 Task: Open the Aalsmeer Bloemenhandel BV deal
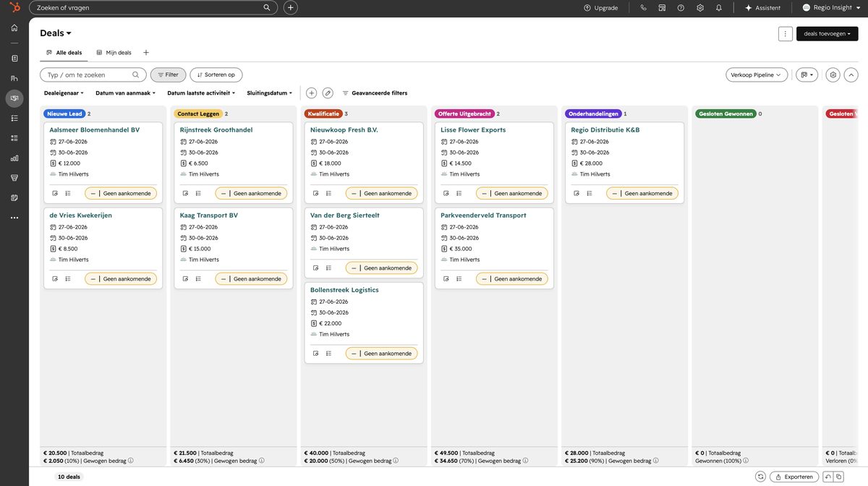(x=95, y=130)
